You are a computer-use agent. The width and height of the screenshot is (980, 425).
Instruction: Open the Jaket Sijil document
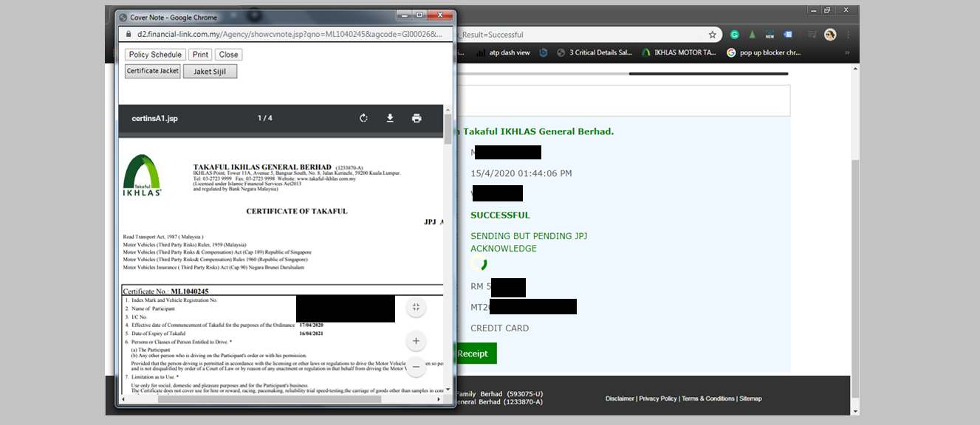pyautogui.click(x=210, y=72)
